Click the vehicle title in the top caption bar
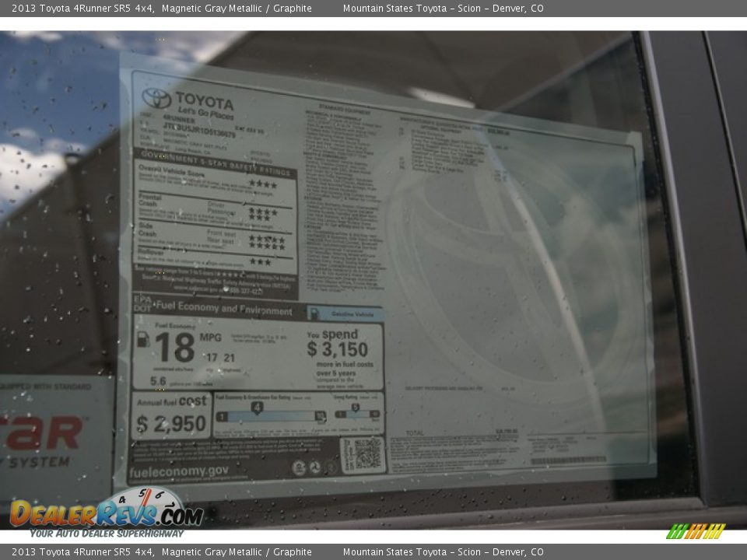The width and height of the screenshot is (747, 560). 162,8
